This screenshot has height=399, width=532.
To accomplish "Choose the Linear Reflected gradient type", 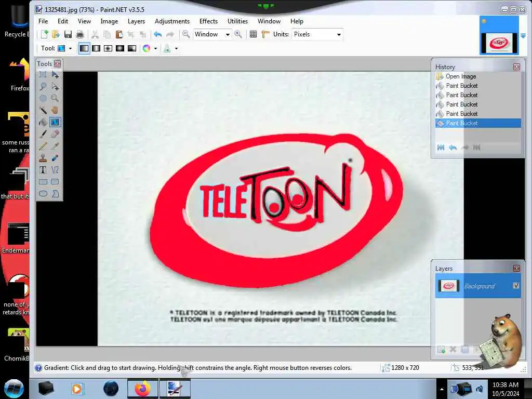I will pyautogui.click(x=96, y=48).
